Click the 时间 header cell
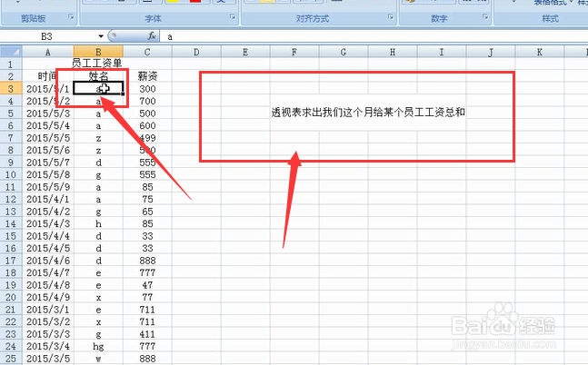This screenshot has height=365, width=588. [x=48, y=76]
